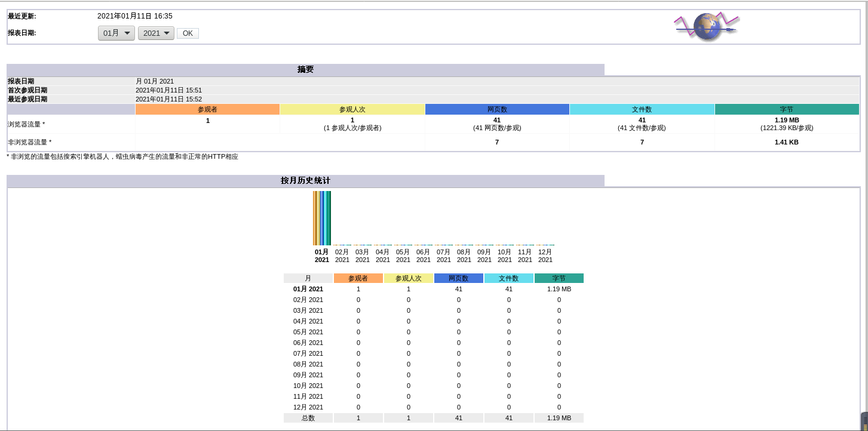
Task: Click the 首次参观日期 label
Action: tap(27, 90)
